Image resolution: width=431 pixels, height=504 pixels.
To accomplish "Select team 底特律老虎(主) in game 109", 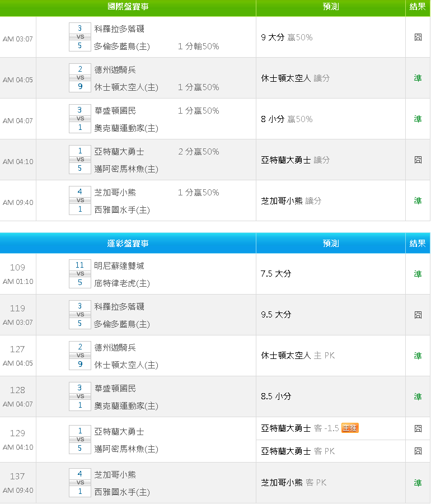I will (x=121, y=283).
